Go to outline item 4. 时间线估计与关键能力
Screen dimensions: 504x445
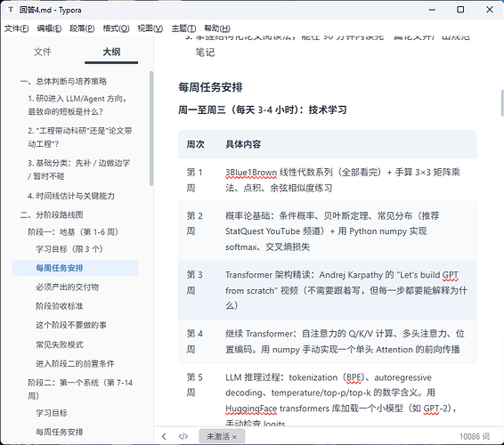[71, 196]
